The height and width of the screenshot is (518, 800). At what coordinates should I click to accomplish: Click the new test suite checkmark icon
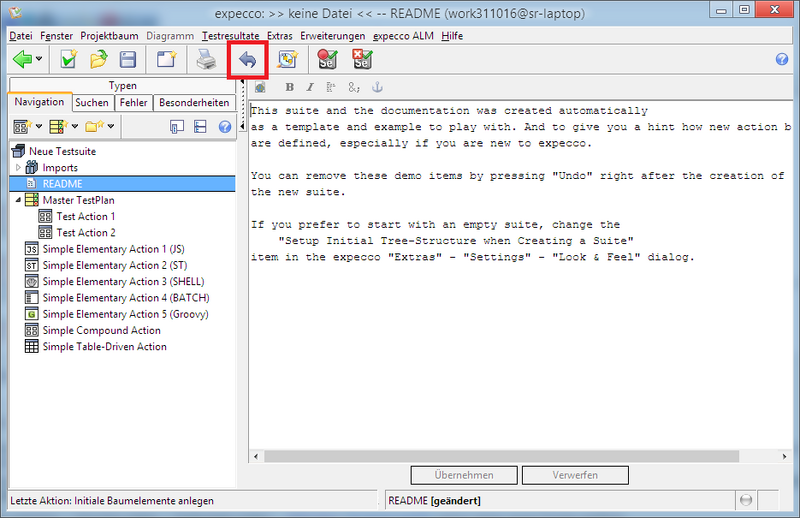pyautogui.click(x=68, y=60)
